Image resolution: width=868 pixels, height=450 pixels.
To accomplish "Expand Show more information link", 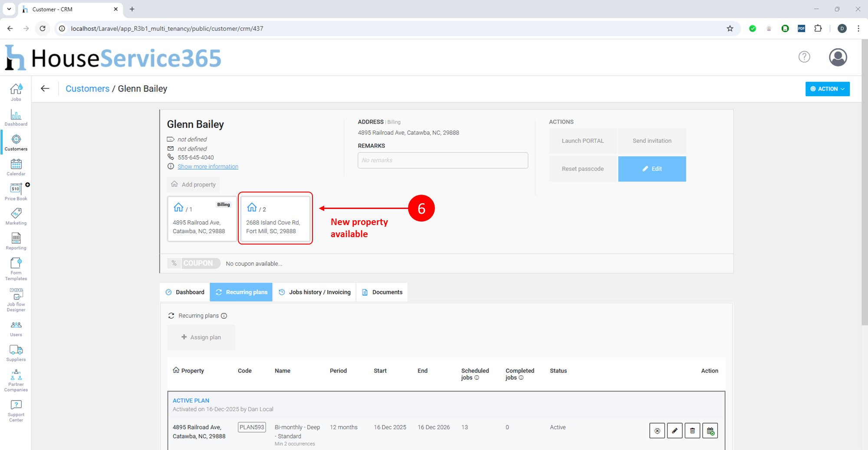I will (207, 166).
